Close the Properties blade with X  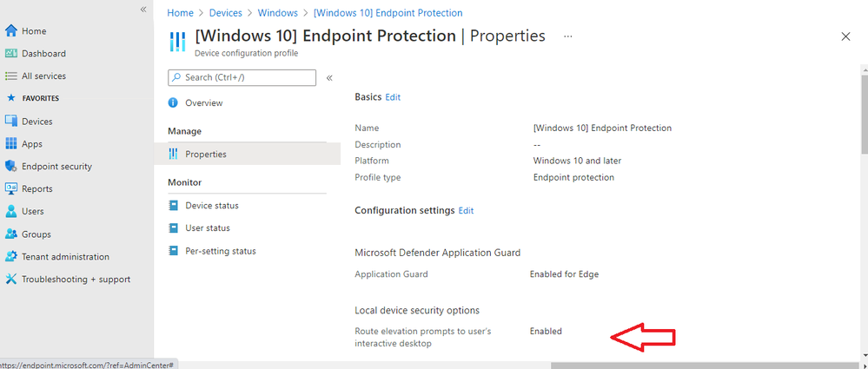846,36
